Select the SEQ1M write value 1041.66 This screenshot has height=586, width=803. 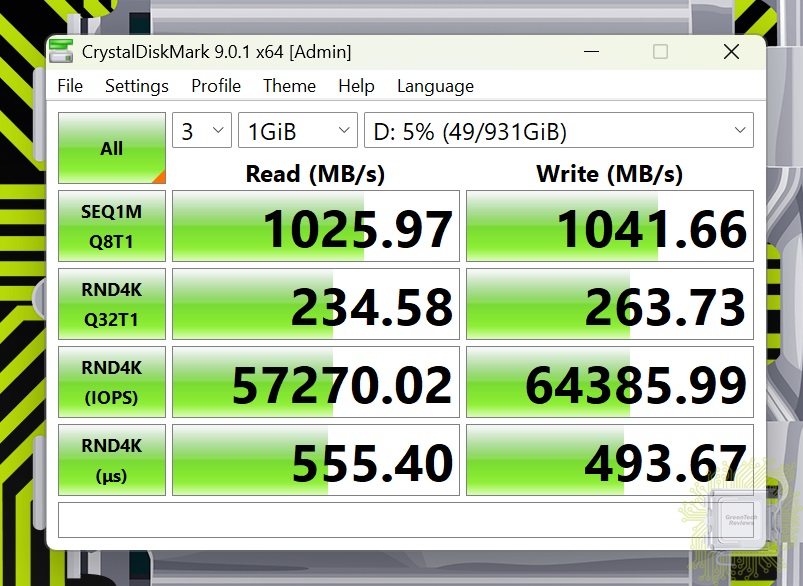pos(610,226)
